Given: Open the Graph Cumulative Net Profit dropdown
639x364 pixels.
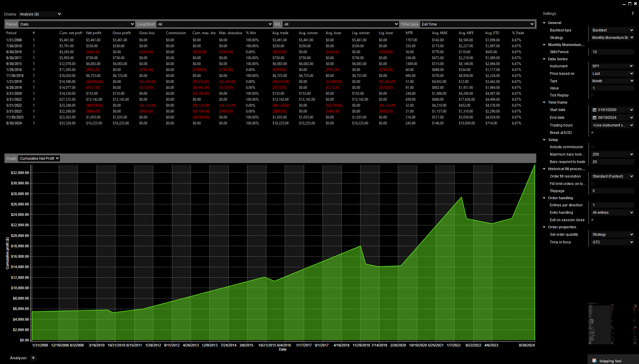Looking at the screenshot, I should 39,158.
